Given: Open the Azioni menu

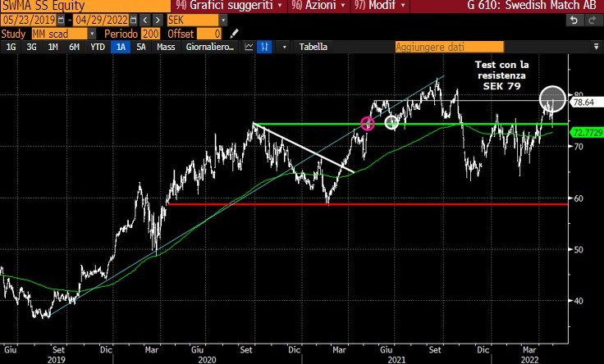Looking at the screenshot, I should click(x=318, y=6).
